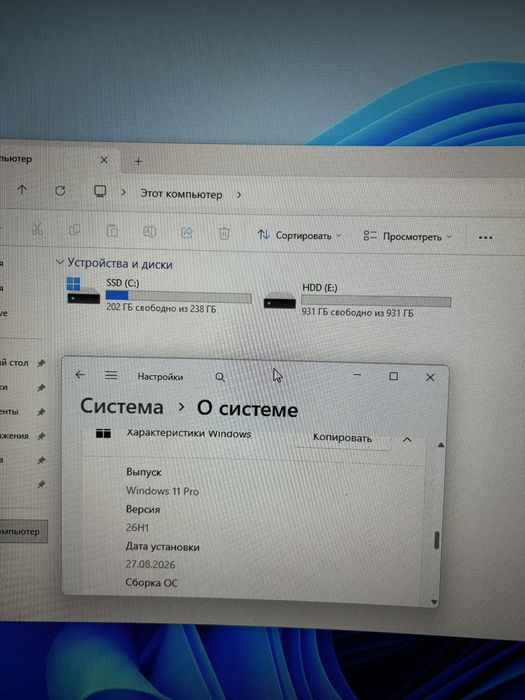
Task: Click the Settings scrollbar up arrow
Action: 441,445
